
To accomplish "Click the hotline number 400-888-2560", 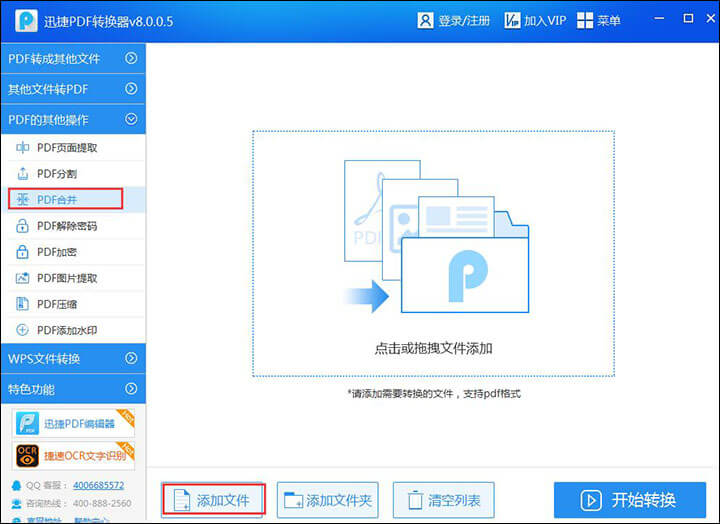I will [x=102, y=504].
